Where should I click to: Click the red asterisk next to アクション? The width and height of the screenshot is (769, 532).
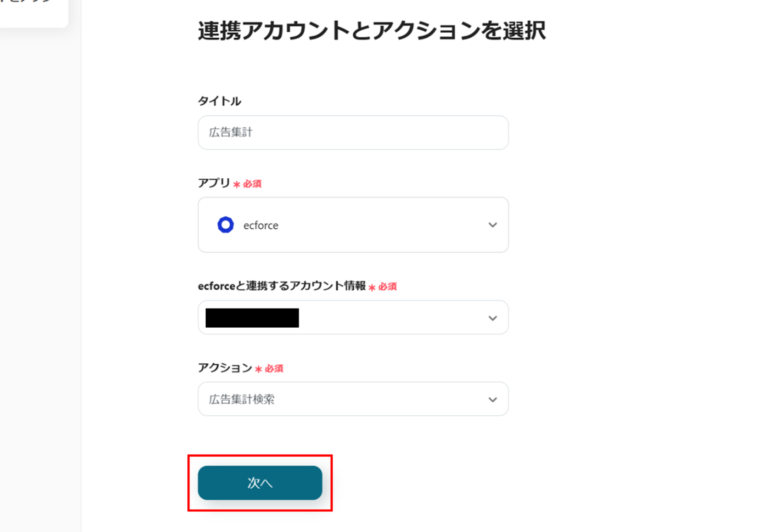(258, 369)
